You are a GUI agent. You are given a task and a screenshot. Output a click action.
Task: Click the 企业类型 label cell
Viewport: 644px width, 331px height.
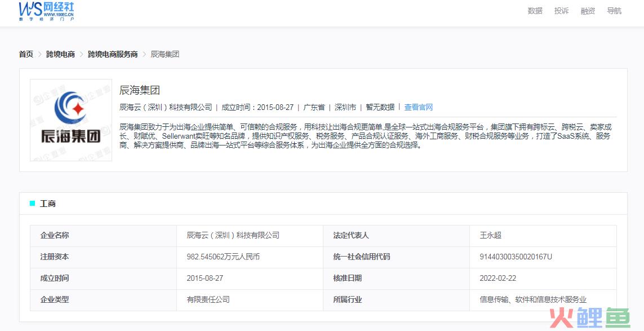(104, 300)
